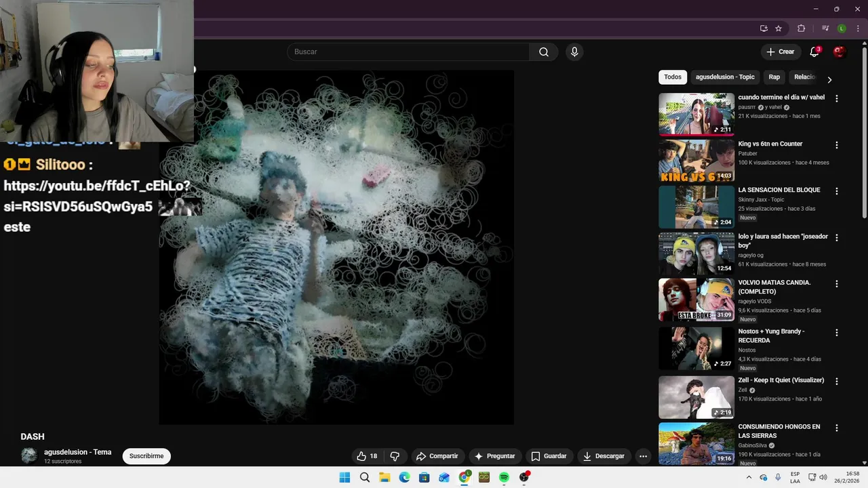Screen dimensions: 868x488
Task: Open options for 'cuando termine el día' video
Action: 836,98
